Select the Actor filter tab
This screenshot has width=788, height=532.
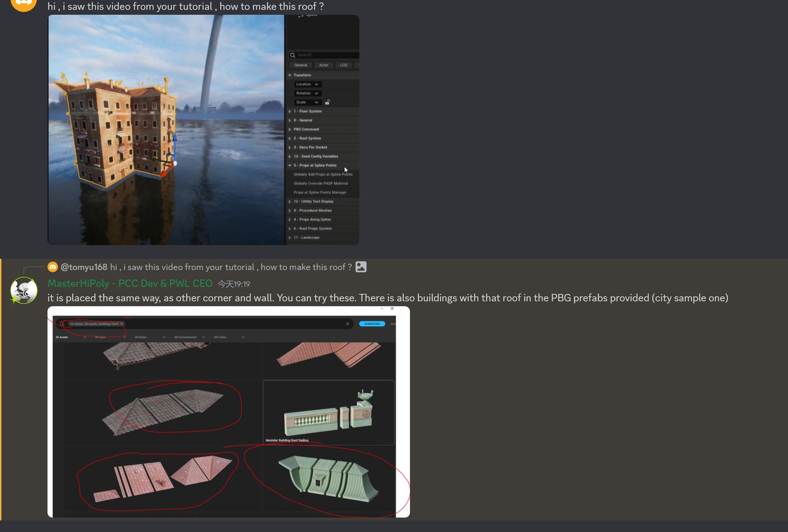tap(323, 65)
